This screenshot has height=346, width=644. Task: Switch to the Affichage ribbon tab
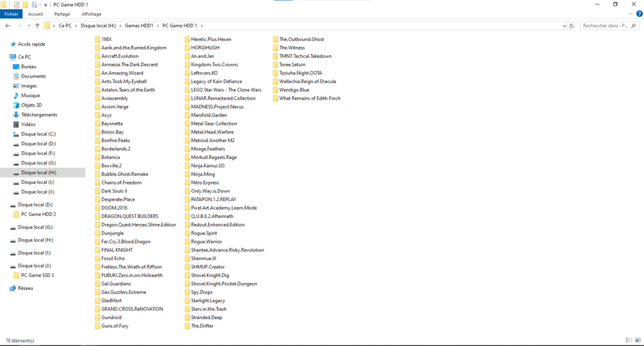91,14
